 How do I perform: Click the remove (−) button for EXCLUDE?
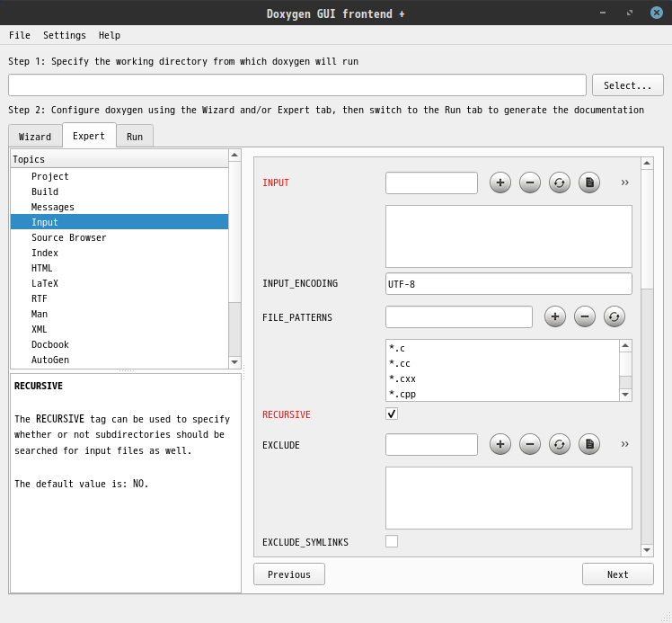[530, 444]
